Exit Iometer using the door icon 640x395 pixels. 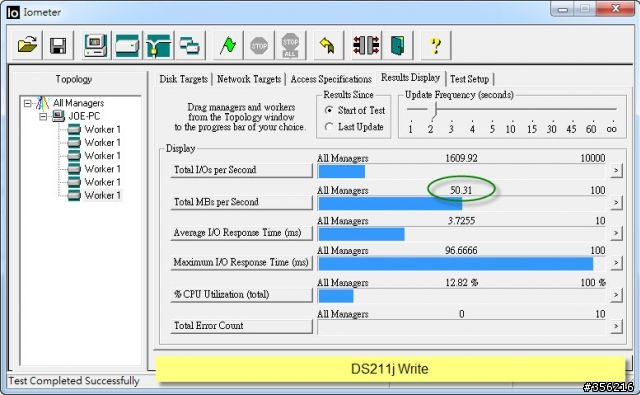397,45
